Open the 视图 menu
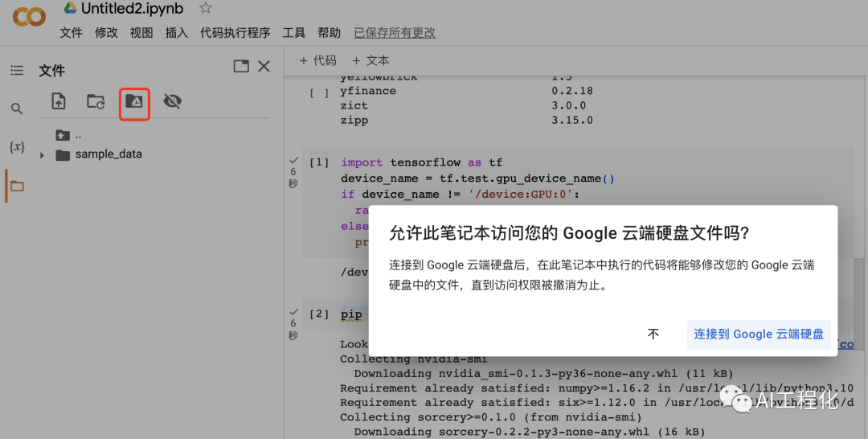Screen dimensions: 868x439 click(141, 33)
